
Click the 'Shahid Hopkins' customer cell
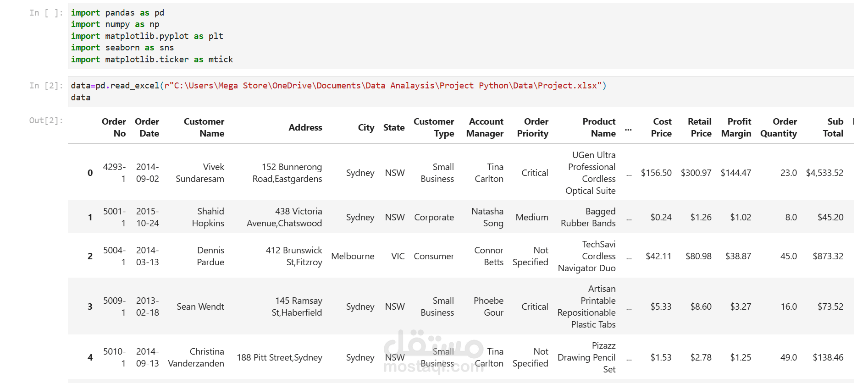point(208,217)
